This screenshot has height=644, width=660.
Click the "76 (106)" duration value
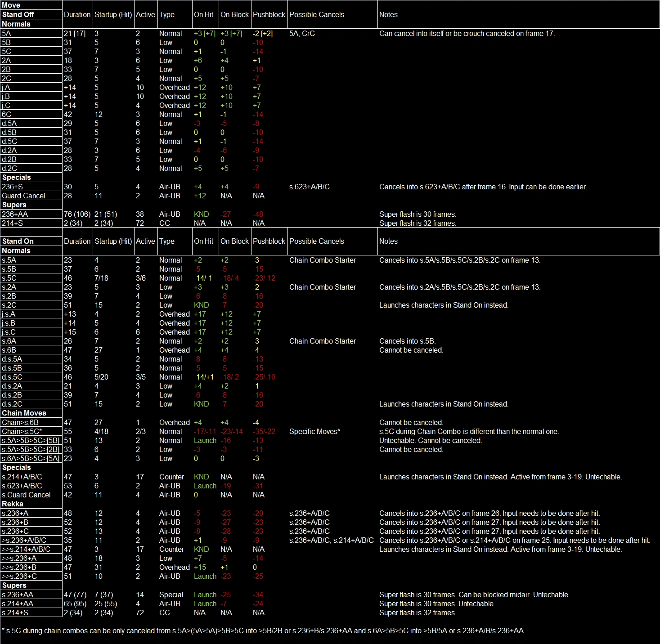[77, 214]
